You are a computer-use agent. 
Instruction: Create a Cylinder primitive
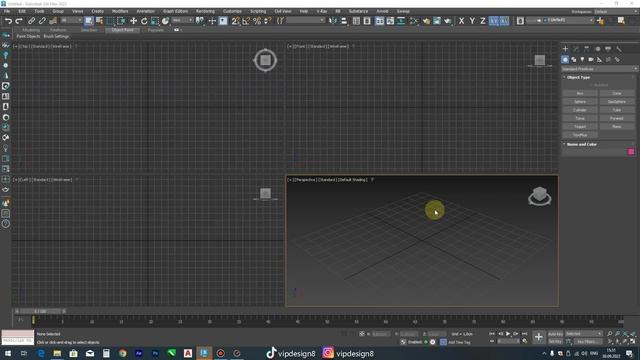[580, 110]
